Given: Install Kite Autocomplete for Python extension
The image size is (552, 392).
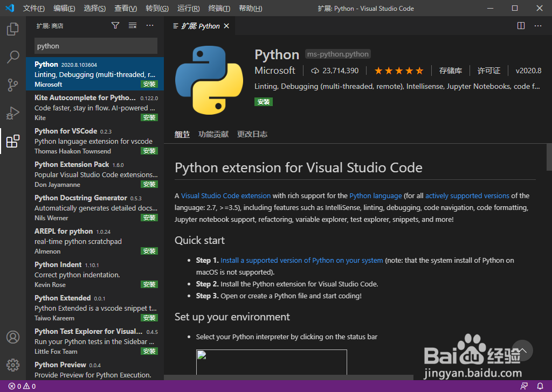Looking at the screenshot, I should pos(149,117).
